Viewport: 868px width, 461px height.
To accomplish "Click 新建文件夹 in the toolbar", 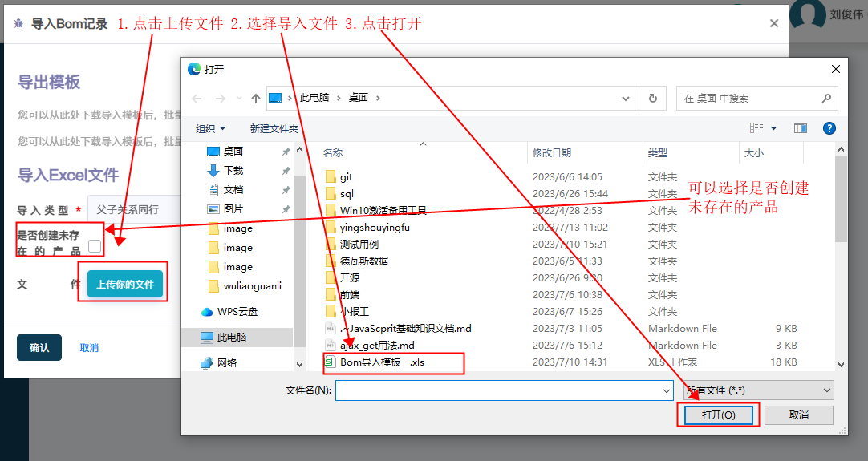I will tap(274, 129).
